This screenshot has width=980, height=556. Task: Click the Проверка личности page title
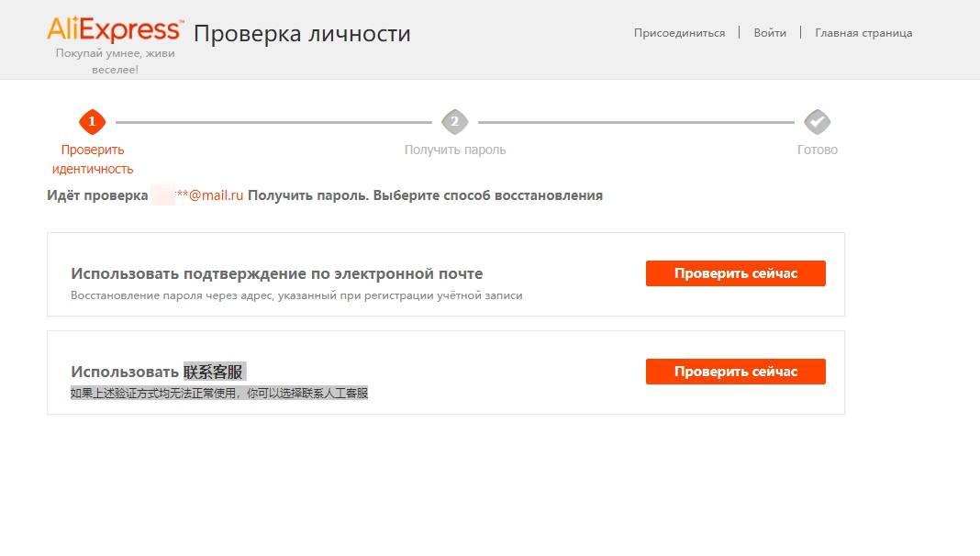[302, 34]
